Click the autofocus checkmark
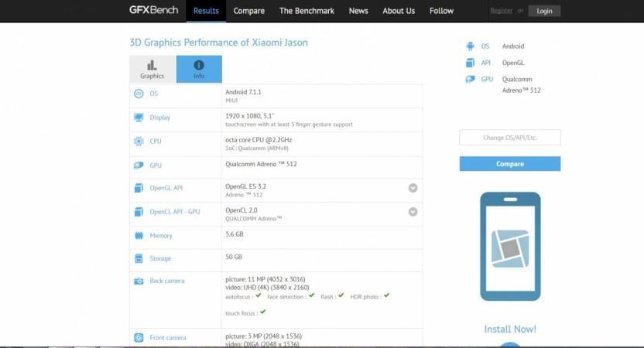Image resolution: width=644 pixels, height=348 pixels. (x=259, y=295)
